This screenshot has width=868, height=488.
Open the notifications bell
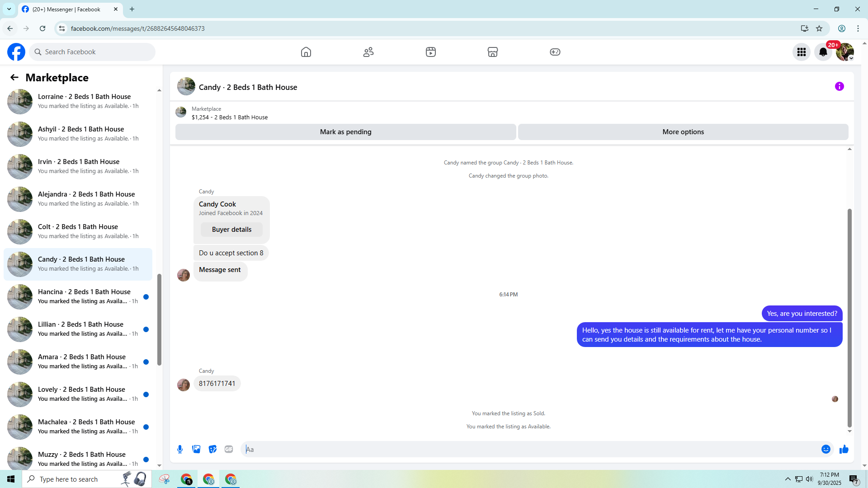[823, 52]
